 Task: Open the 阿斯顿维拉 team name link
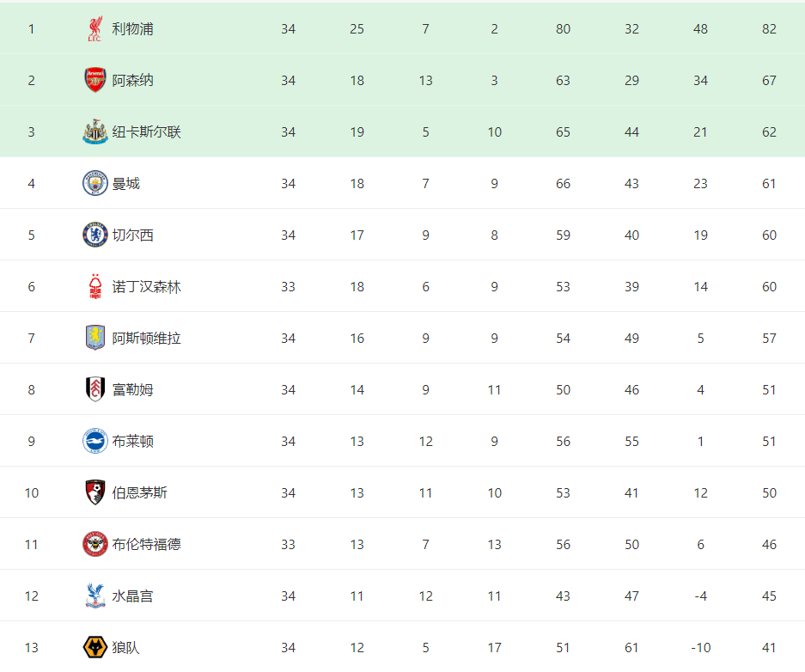pos(146,339)
